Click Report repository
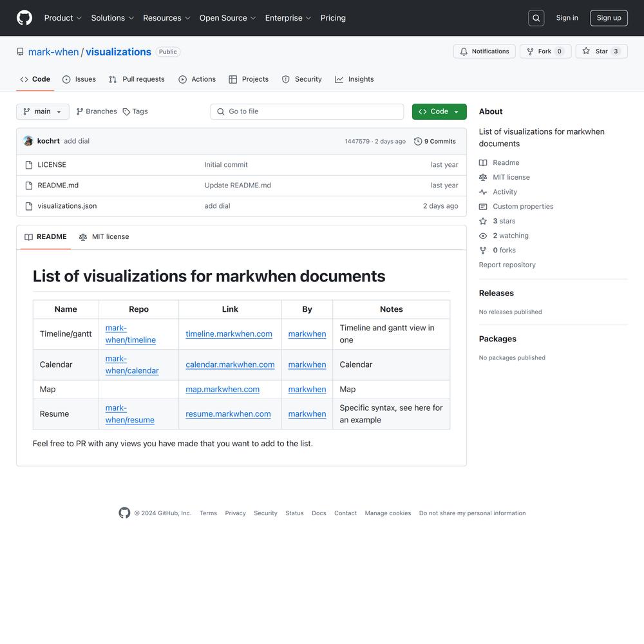The image size is (644, 644). pyautogui.click(x=507, y=265)
